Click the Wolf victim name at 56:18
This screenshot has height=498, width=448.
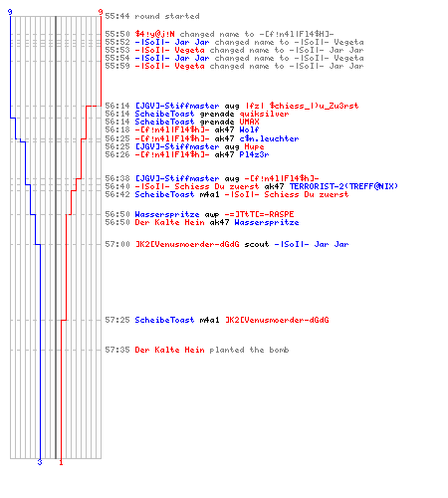(249, 129)
